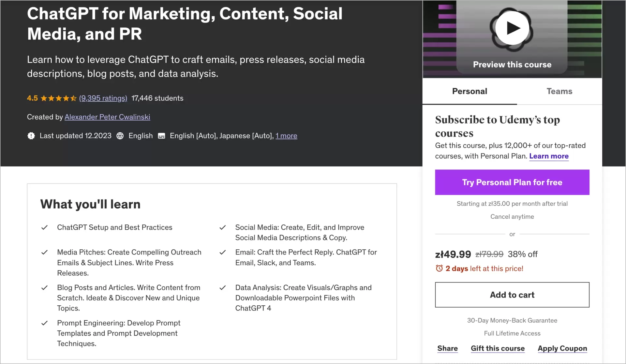Viewport: 626px width, 364px height.
Task: Select the Personal tab
Action: click(469, 91)
